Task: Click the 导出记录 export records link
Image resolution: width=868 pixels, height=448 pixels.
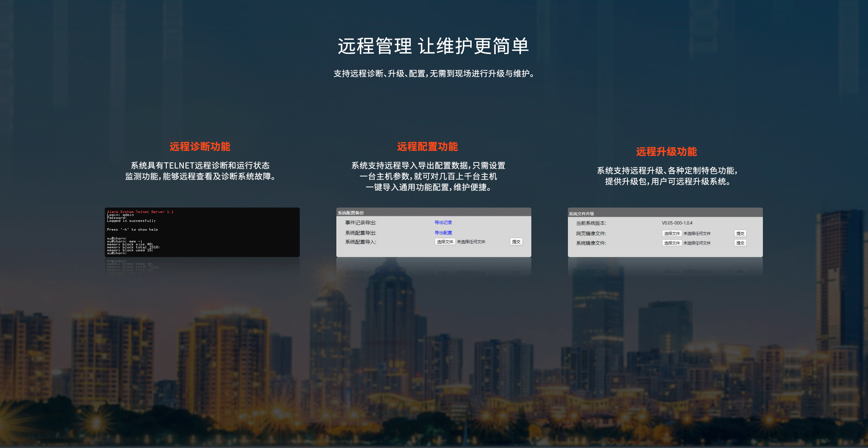Action: click(x=443, y=222)
